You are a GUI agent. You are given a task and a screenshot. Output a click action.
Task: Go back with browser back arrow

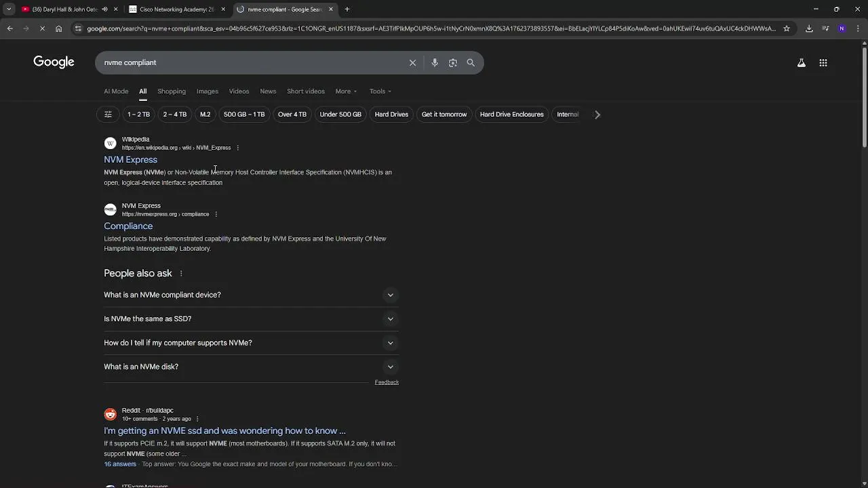(x=9, y=28)
